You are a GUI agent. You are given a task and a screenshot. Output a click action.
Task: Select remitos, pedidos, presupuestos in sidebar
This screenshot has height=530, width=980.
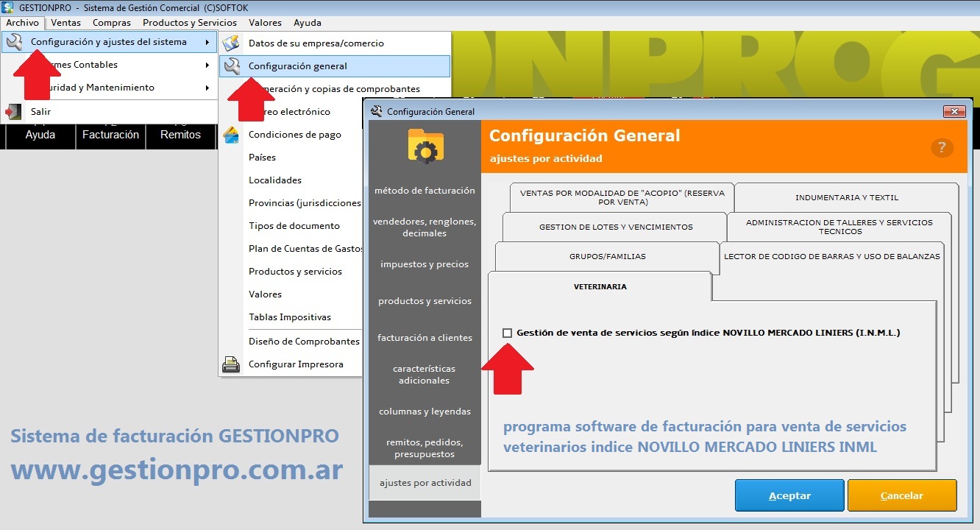point(425,448)
